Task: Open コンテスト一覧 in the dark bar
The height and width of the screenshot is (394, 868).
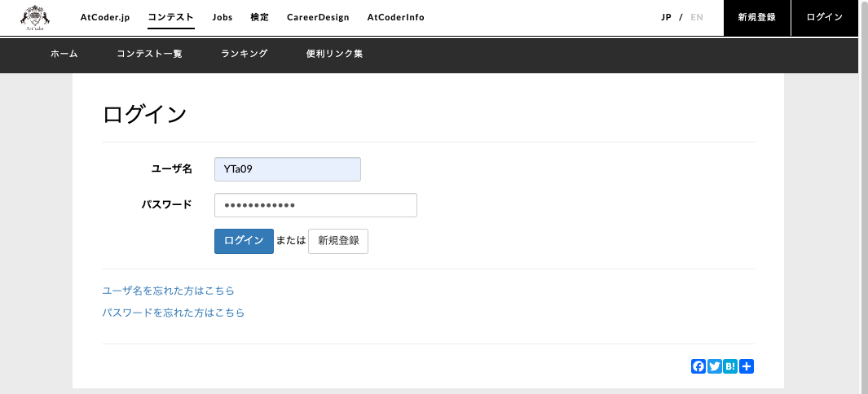Action: [149, 54]
